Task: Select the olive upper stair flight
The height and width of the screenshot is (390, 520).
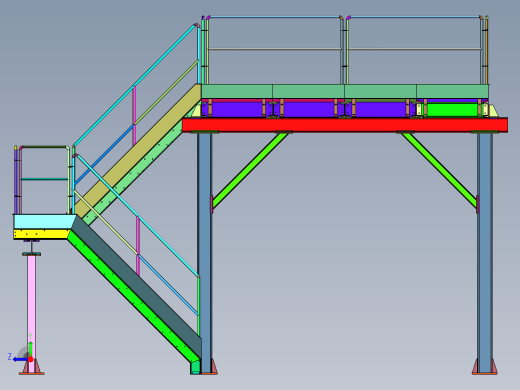Action: [137, 152]
